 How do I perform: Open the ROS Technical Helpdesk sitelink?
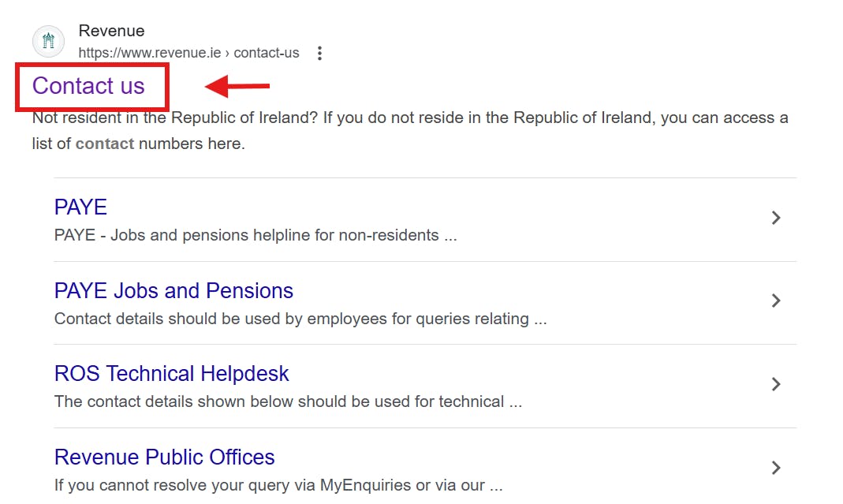pyautogui.click(x=170, y=373)
